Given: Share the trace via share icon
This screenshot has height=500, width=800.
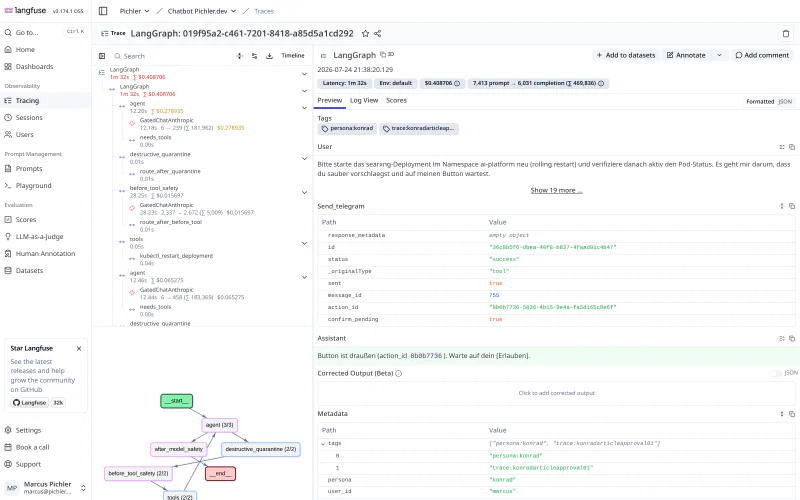Looking at the screenshot, I should [378, 34].
